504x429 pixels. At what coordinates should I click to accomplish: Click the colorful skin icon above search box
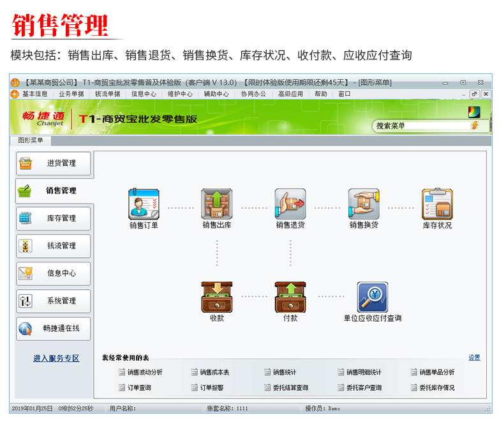point(474,112)
